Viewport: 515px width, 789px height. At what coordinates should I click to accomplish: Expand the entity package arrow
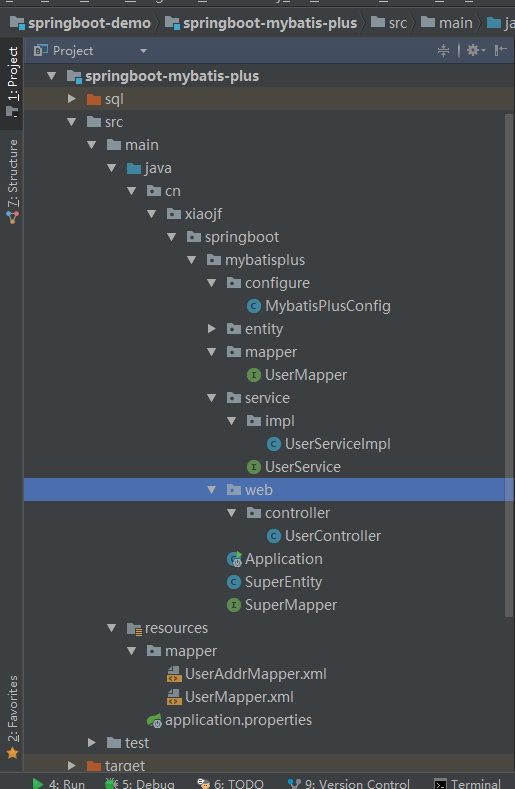[x=211, y=329]
